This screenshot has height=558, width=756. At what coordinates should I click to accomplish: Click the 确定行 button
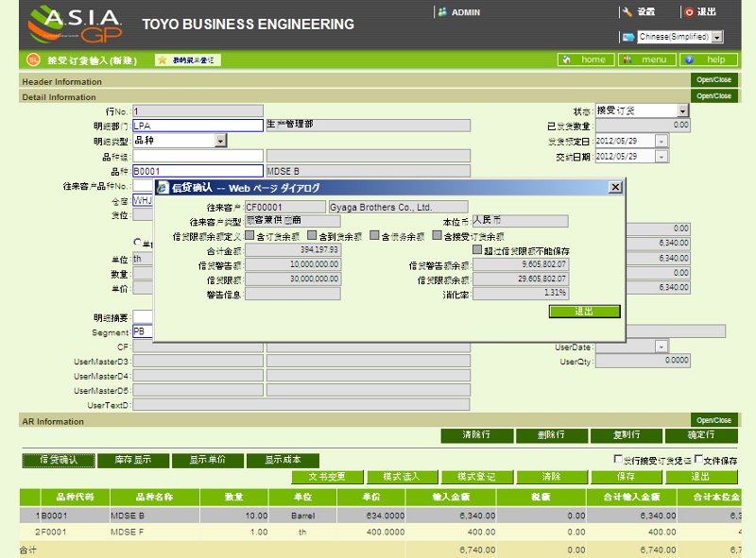click(x=701, y=435)
